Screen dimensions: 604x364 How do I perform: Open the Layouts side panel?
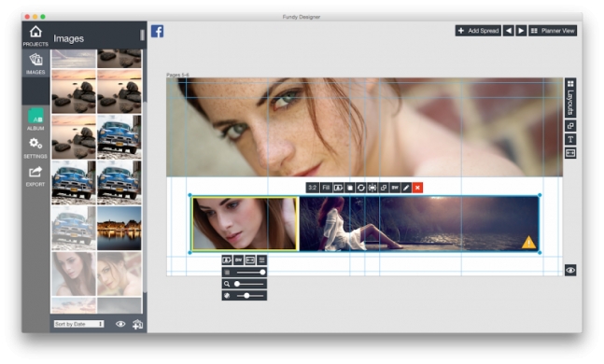pyautogui.click(x=570, y=98)
